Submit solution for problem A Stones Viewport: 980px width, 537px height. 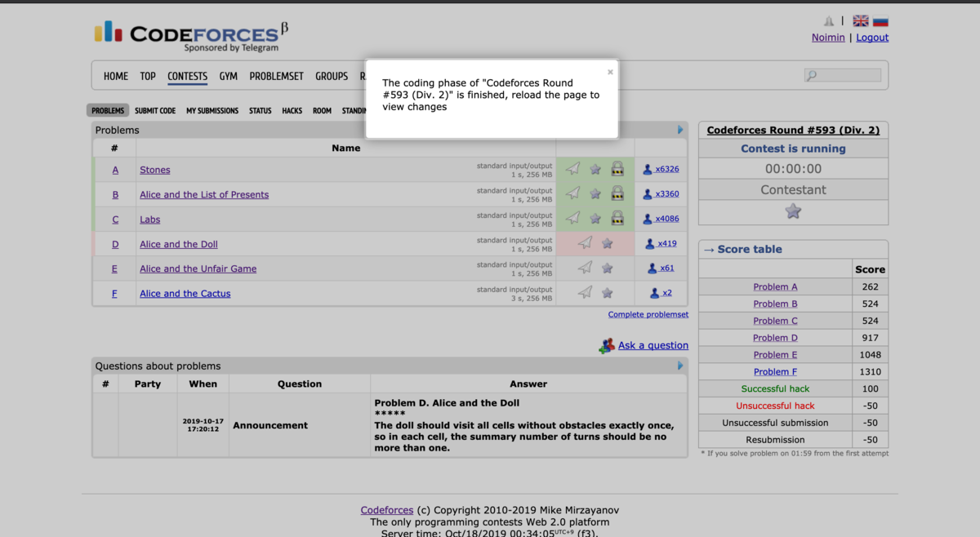click(x=573, y=169)
